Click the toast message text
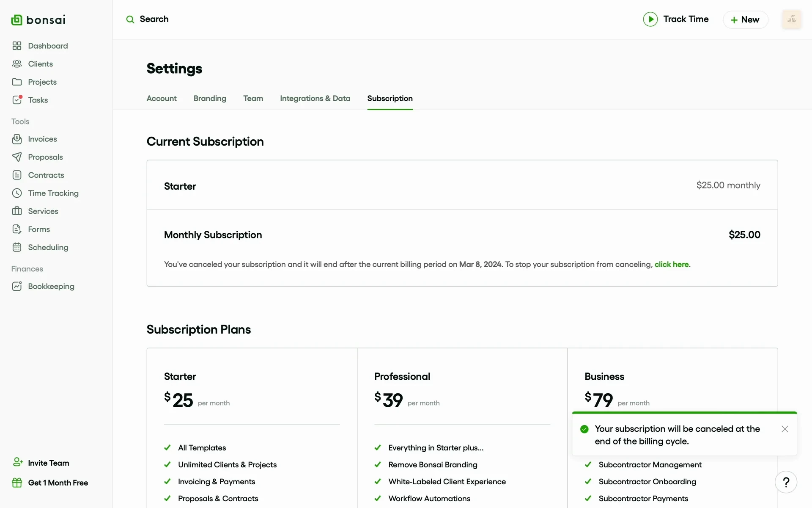 (677, 435)
